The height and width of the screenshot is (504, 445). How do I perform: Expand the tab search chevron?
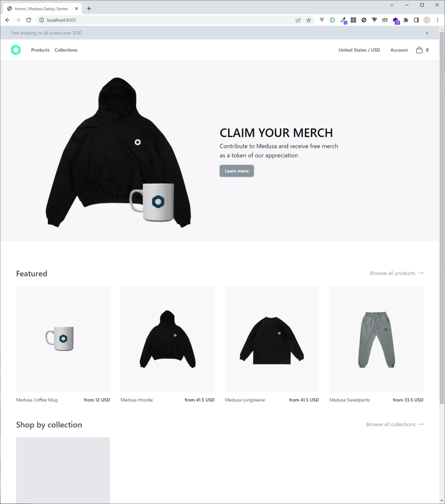[x=392, y=5]
